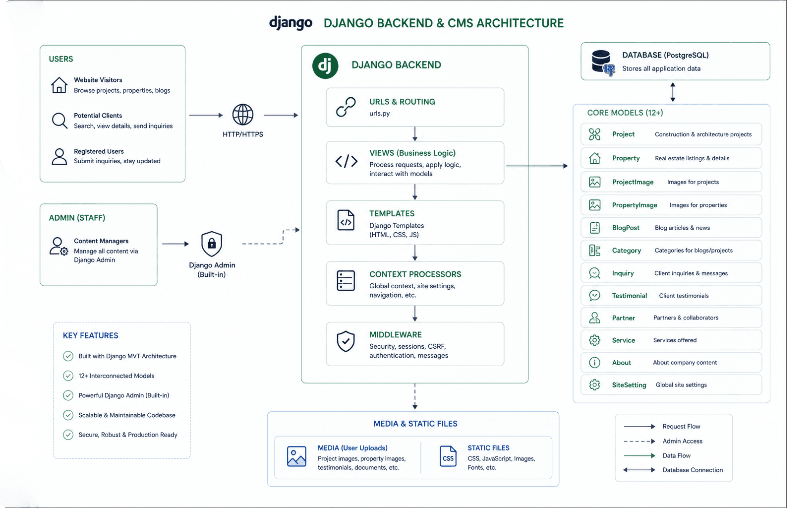Image resolution: width=812 pixels, height=508 pixels.
Task: Click the check beside 12+ Interconnected Models
Action: pos(68,376)
